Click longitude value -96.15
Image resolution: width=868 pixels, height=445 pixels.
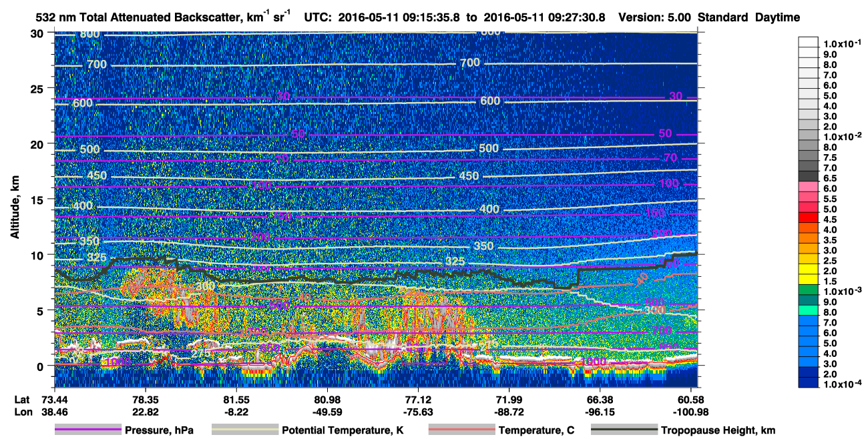(x=600, y=412)
